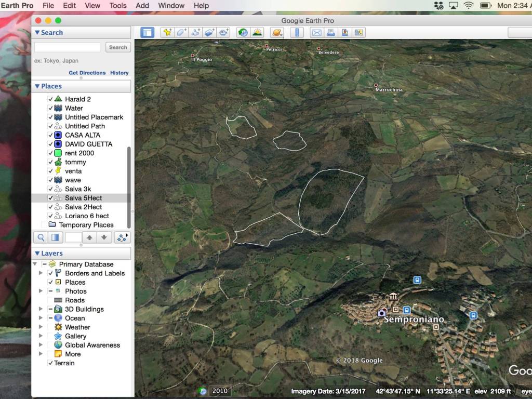Image resolution: width=532 pixels, height=399 pixels.
Task: Open the historical imagery clock tool
Action: (243, 32)
